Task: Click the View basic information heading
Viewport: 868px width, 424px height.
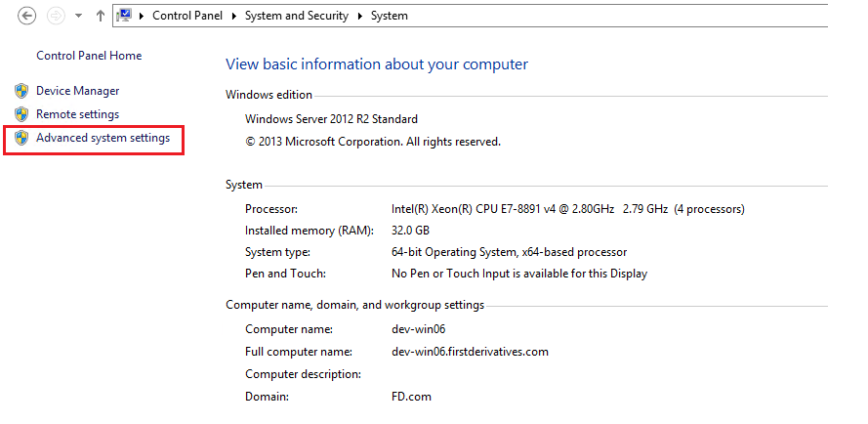Action: [377, 64]
